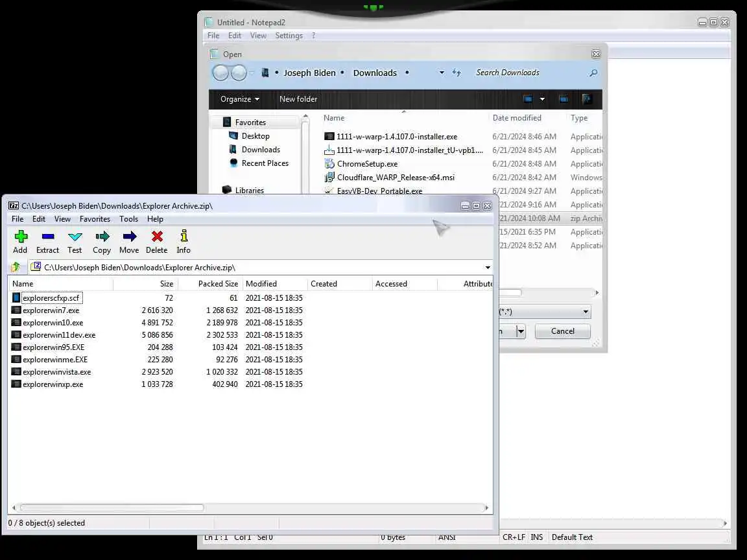Click the search magnifier in Open dialog
This screenshot has height=560, width=747.
pyautogui.click(x=593, y=73)
